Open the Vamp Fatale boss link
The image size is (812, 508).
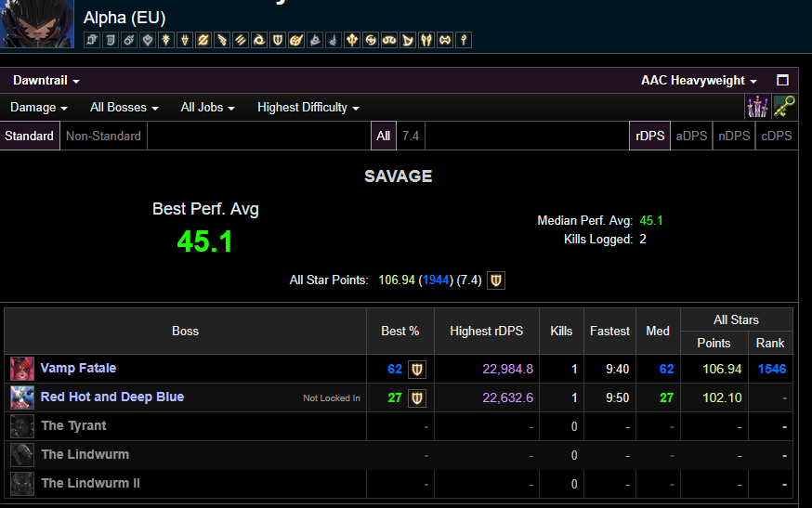pyautogui.click(x=78, y=368)
